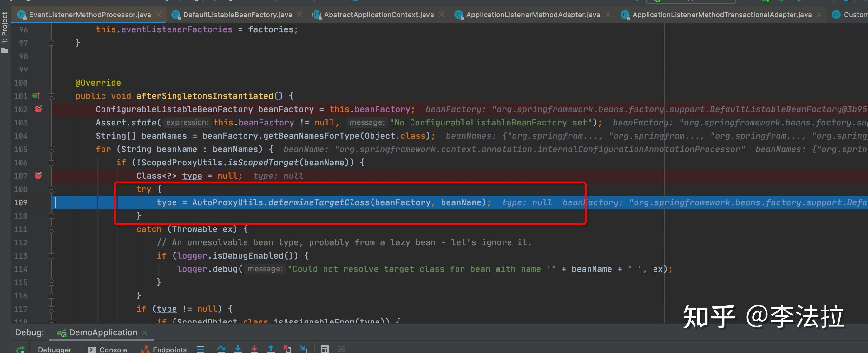The height and width of the screenshot is (353, 868).
Task: Click the Step Into debugger icon
Action: click(x=238, y=349)
